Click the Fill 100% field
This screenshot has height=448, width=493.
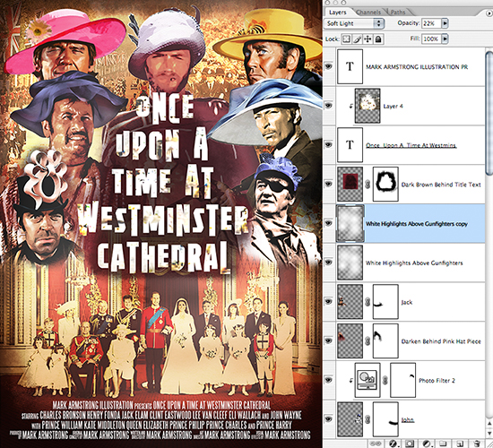(431, 39)
